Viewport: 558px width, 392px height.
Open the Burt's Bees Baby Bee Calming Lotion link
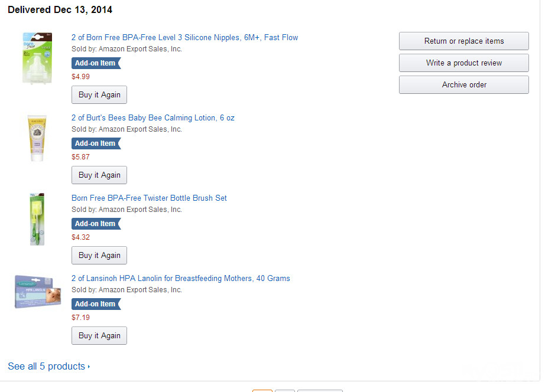(153, 118)
